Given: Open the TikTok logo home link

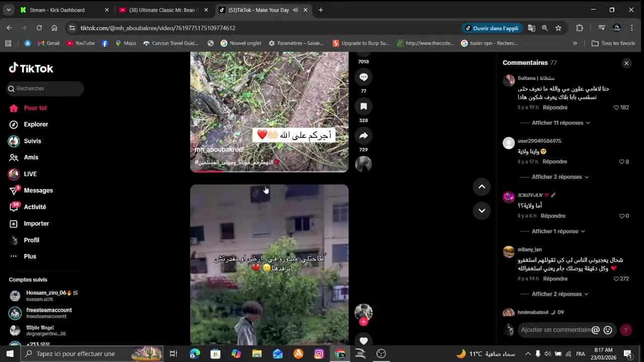Looking at the screenshot, I should coord(31,68).
